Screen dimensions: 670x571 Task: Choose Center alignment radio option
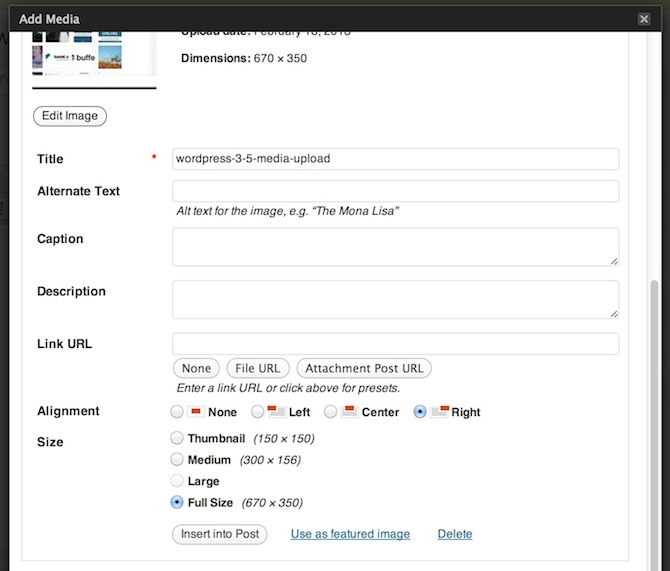tap(330, 412)
